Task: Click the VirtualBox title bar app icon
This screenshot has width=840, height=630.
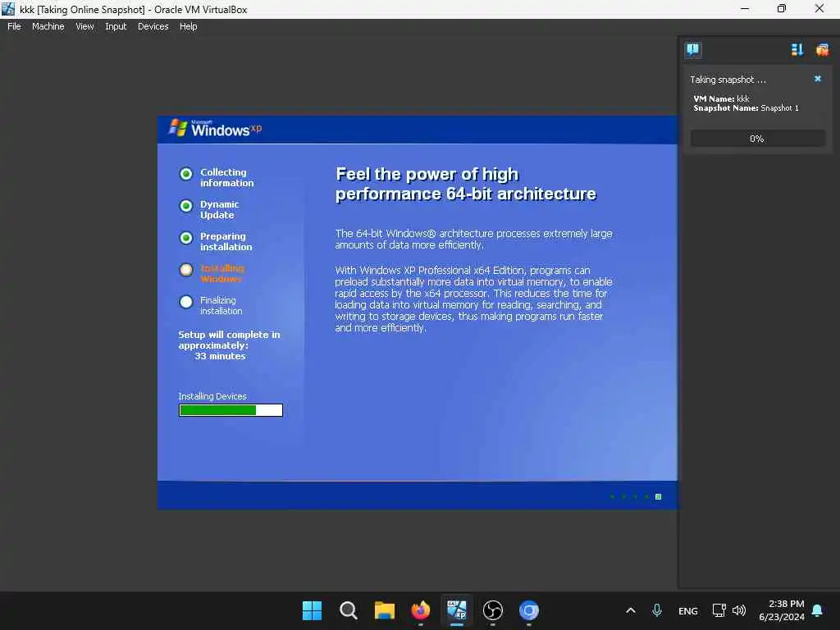Action: pos(8,8)
